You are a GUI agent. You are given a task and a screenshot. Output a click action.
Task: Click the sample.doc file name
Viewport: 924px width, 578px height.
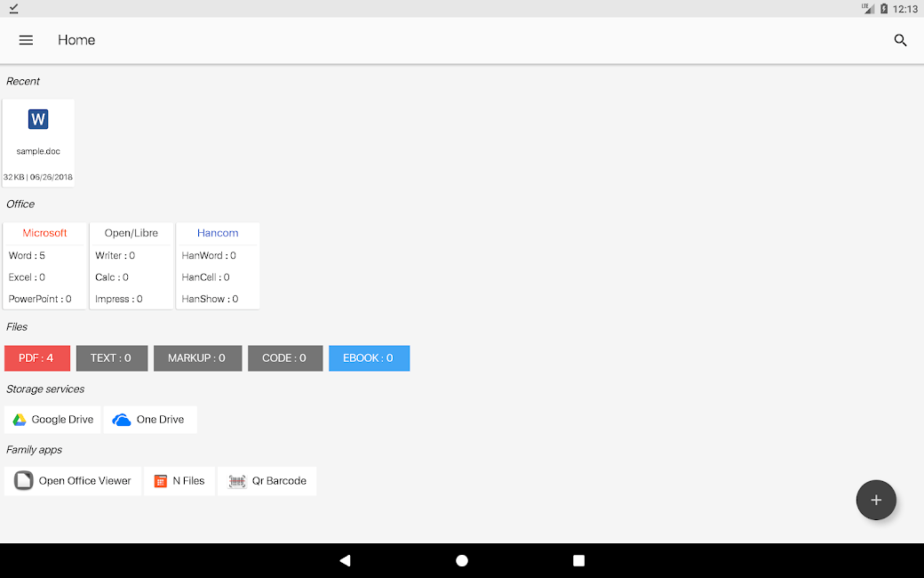tap(38, 151)
